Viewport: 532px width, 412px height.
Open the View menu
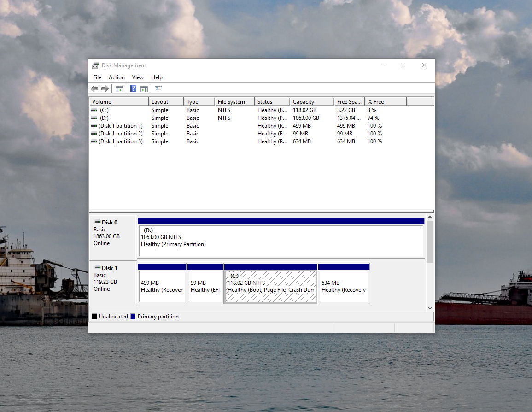click(138, 77)
